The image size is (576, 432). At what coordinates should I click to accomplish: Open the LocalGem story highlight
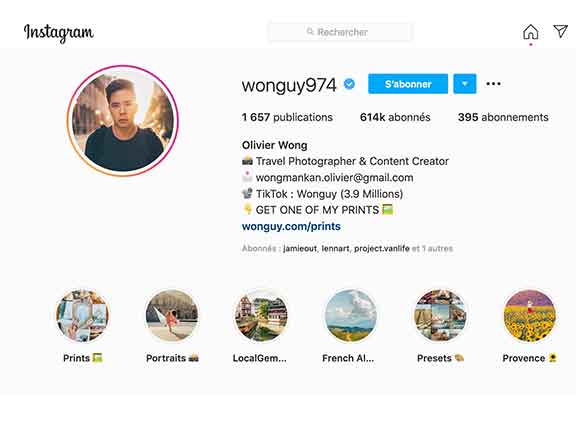click(x=261, y=316)
